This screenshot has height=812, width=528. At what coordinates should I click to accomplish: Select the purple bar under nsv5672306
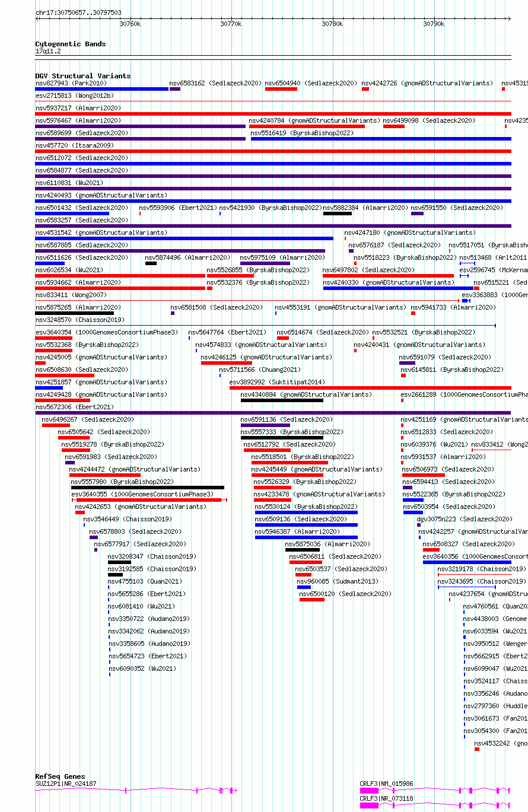(273, 413)
